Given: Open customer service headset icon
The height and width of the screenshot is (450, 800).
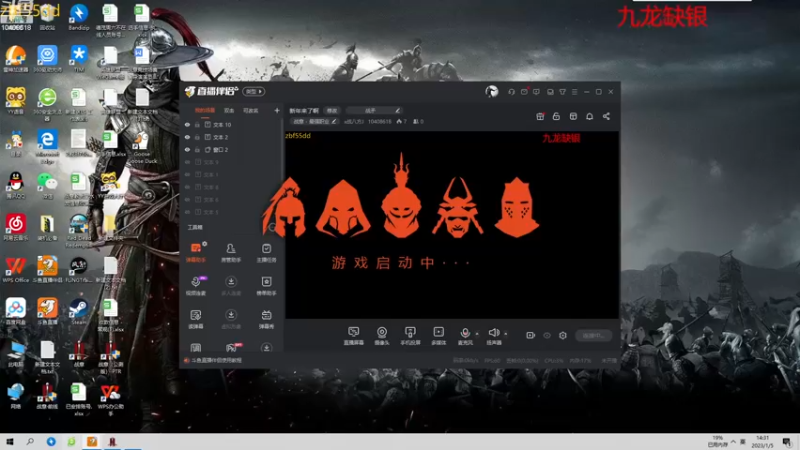Looking at the screenshot, I should pos(511,92).
